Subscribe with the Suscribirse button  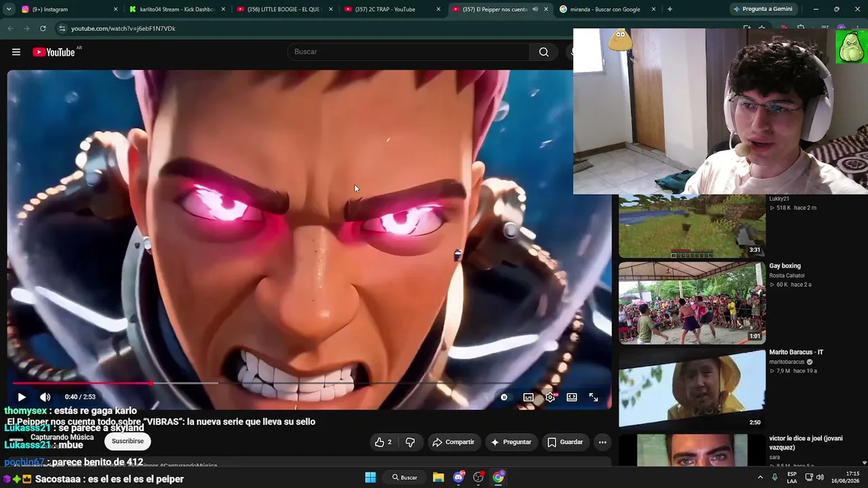pos(127,441)
